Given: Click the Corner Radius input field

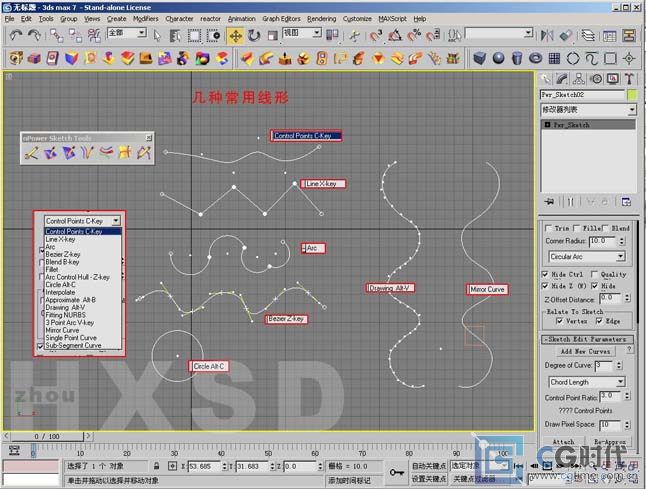Looking at the screenshot, I should pyautogui.click(x=602, y=241).
